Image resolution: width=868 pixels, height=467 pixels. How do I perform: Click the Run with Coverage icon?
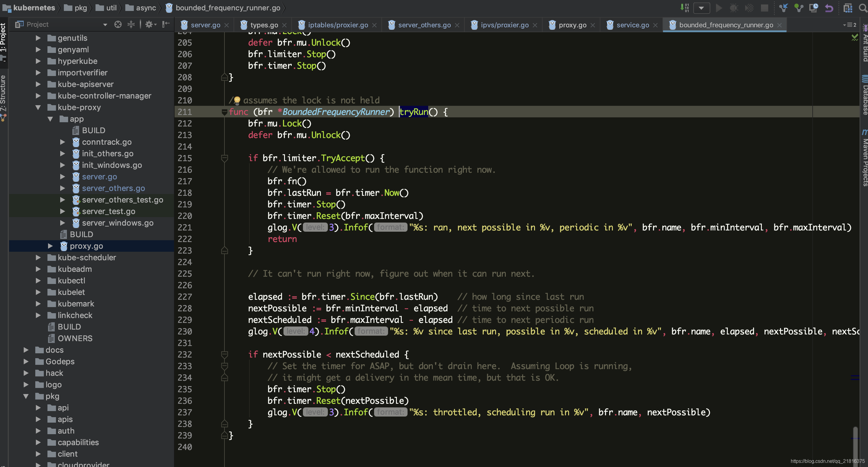(749, 8)
